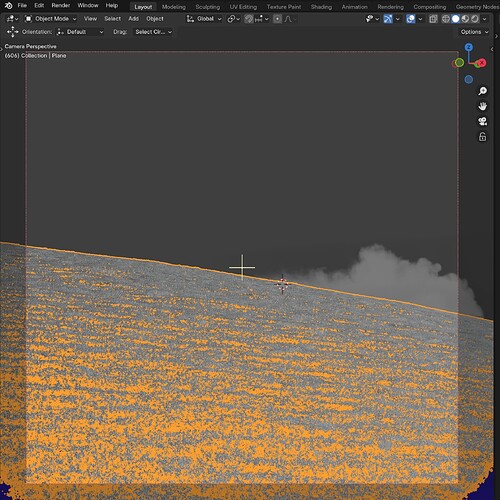Switch to Rendered viewport shading

475,19
